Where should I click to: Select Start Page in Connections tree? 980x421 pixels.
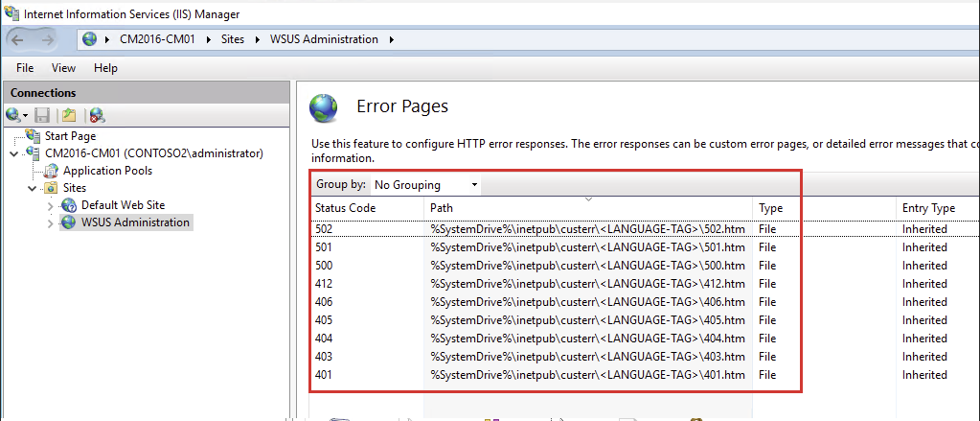point(70,136)
